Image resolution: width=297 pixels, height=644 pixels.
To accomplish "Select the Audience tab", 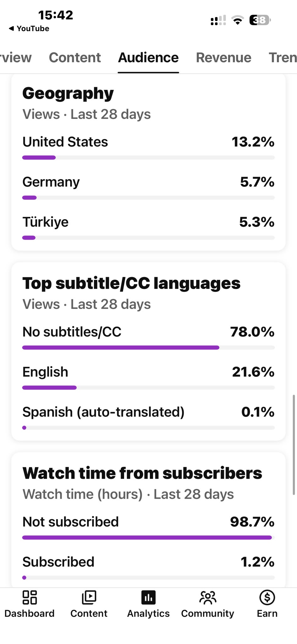I will coord(148,58).
